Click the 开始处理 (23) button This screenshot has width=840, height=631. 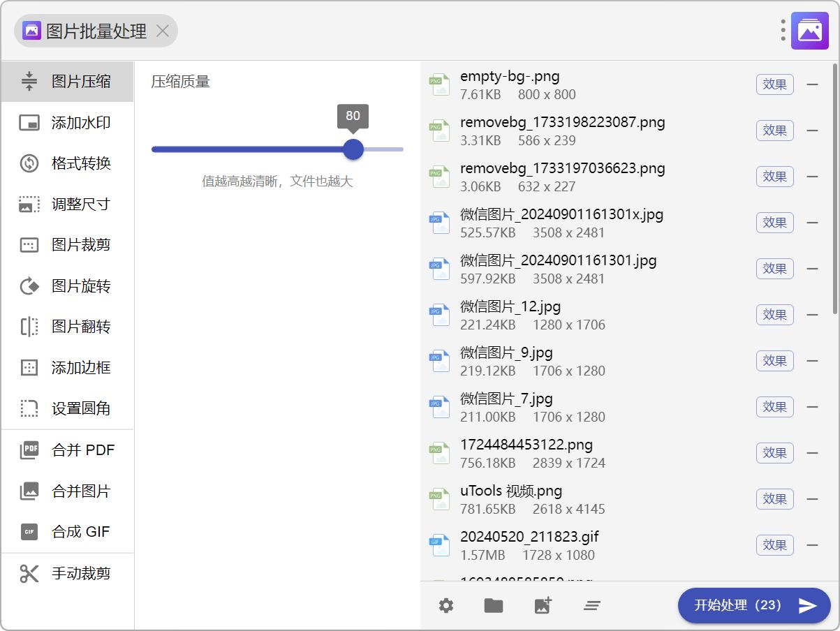point(753,606)
